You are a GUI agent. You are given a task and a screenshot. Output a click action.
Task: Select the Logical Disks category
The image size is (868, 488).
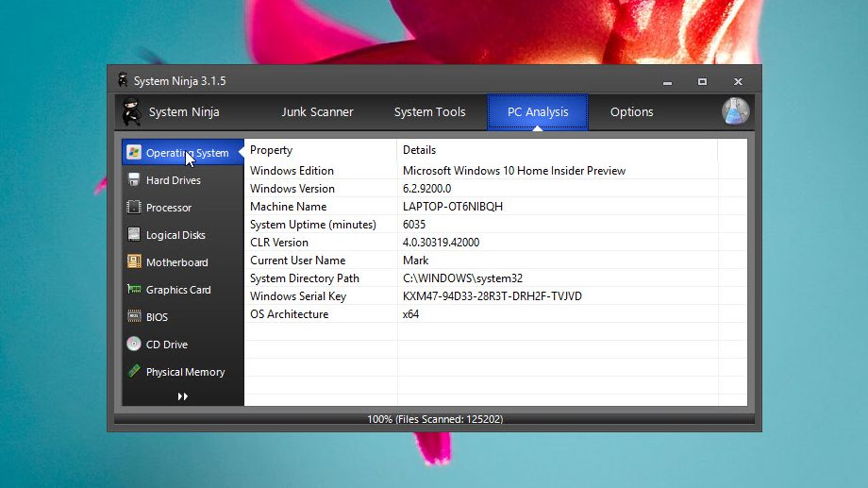pos(183,235)
